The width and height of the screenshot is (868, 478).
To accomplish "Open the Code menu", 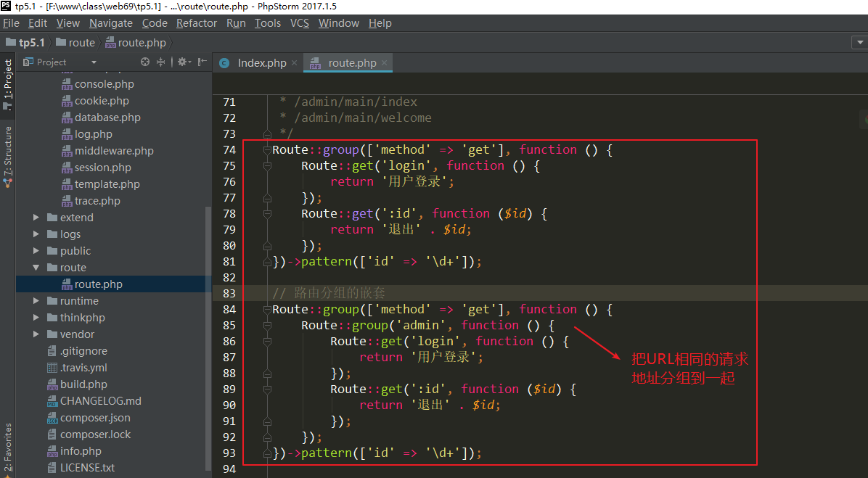I will coord(155,23).
